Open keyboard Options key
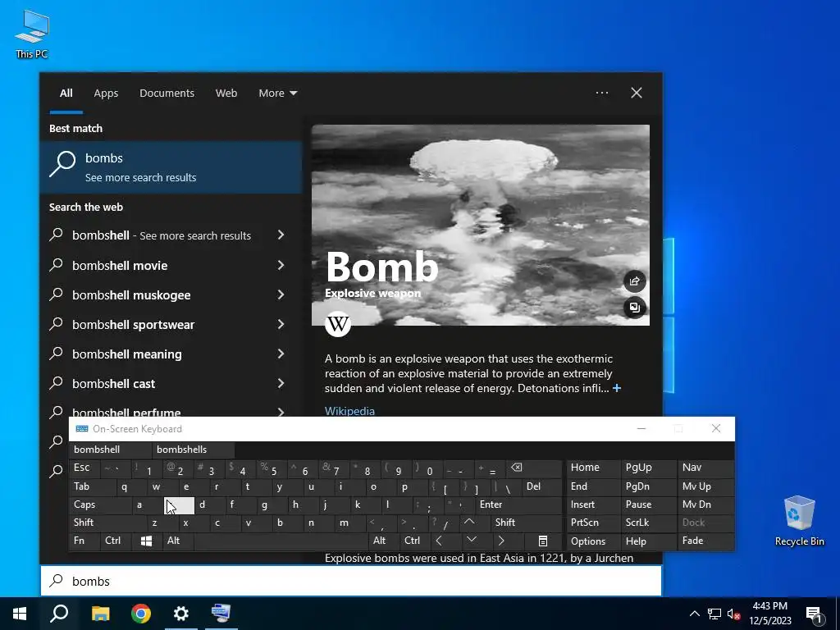 coord(593,541)
